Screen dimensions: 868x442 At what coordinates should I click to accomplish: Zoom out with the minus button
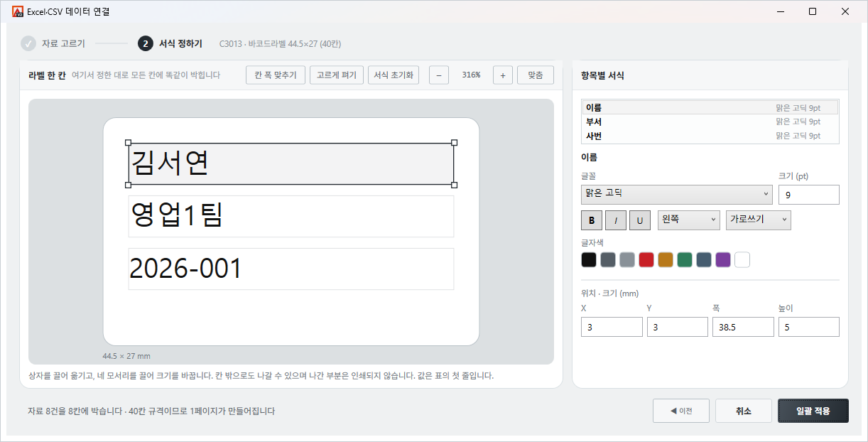(439, 75)
